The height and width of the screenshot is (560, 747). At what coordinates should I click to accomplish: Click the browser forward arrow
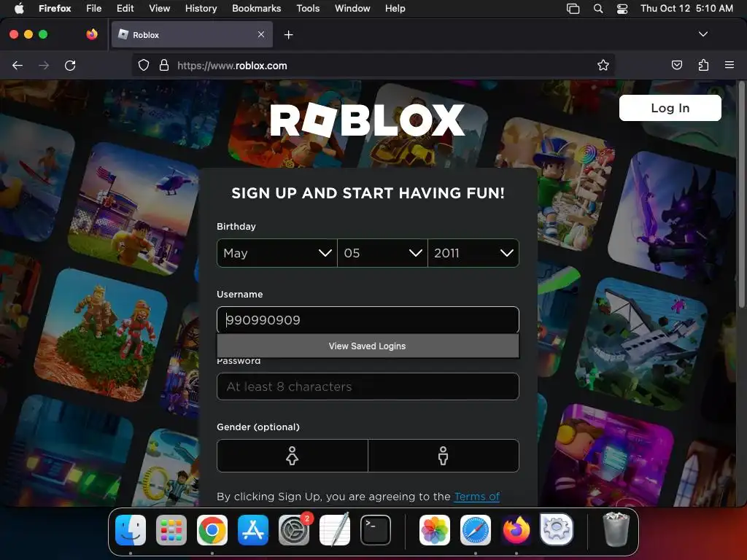[x=44, y=65]
